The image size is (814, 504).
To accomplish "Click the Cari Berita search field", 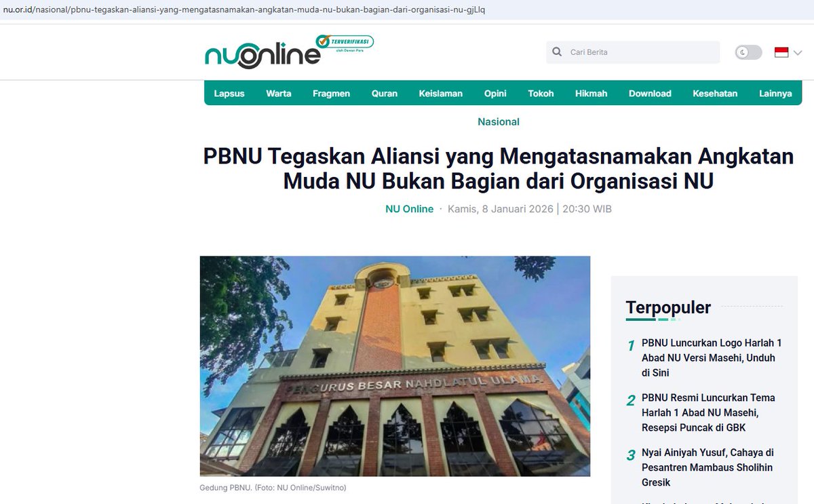I will click(633, 52).
